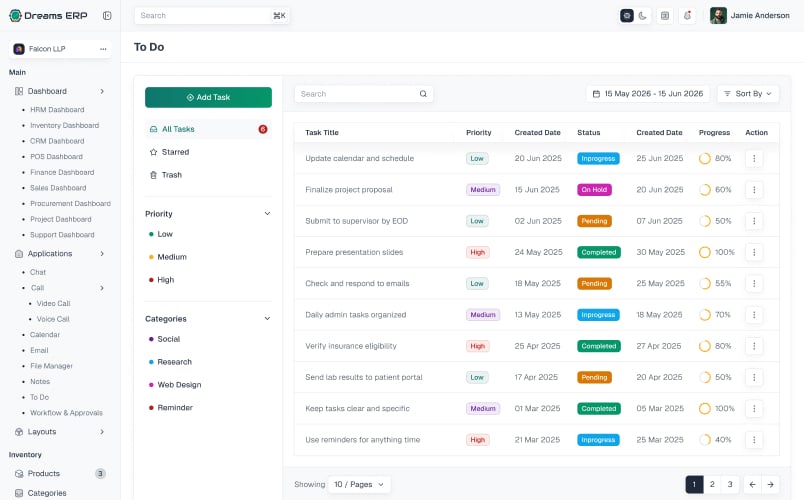Switch to dark mode moon icon
The width and height of the screenshot is (804, 500).
click(x=642, y=16)
